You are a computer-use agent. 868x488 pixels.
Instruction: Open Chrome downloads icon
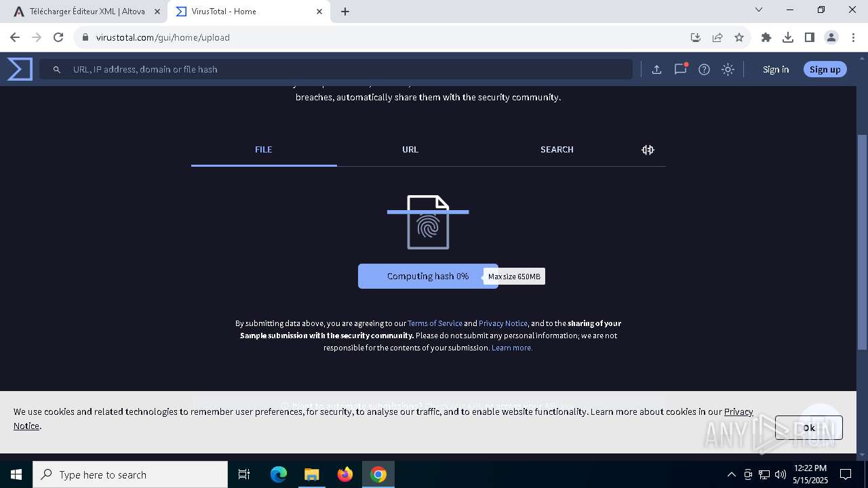click(x=788, y=37)
